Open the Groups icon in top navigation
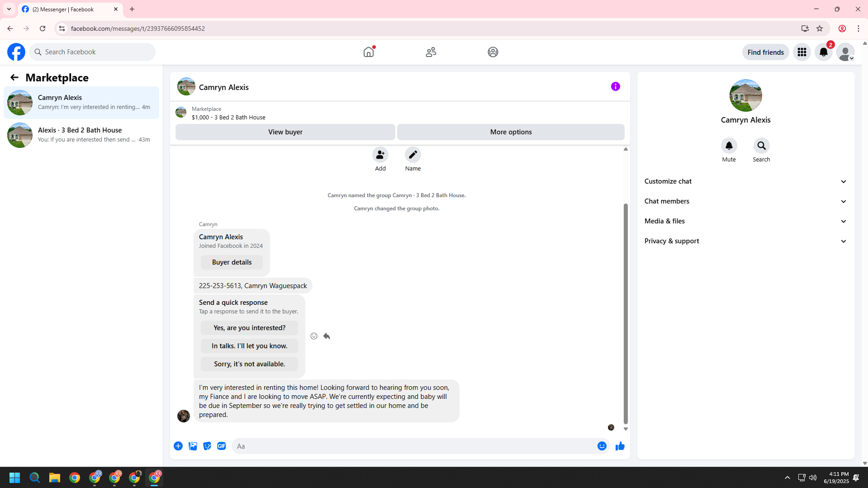 [x=493, y=52]
